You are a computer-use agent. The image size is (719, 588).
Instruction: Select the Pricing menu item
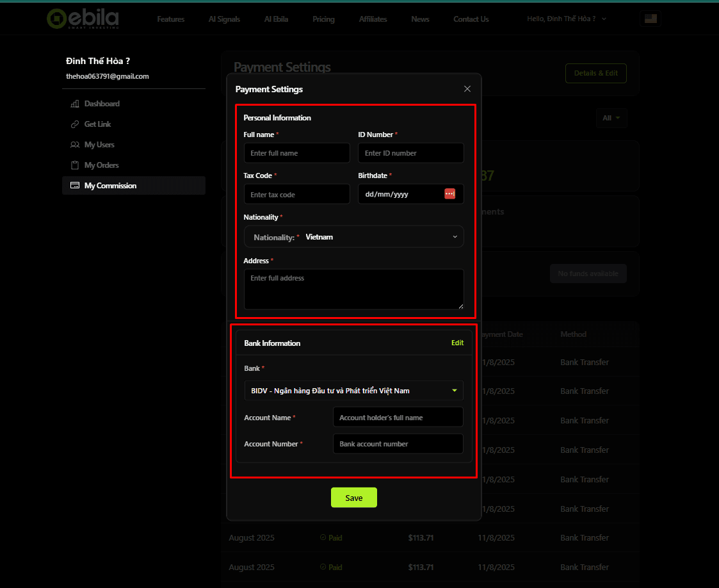pyautogui.click(x=323, y=19)
